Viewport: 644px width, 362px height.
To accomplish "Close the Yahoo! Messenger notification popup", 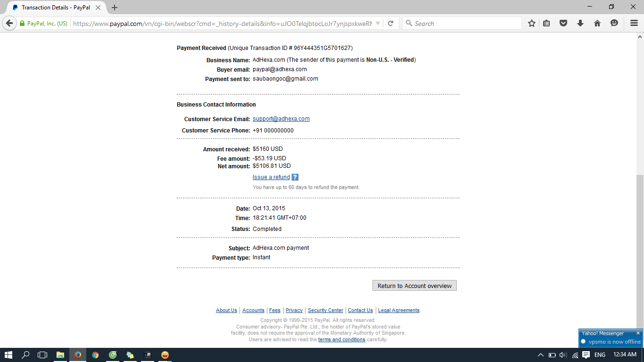I will (x=638, y=333).
